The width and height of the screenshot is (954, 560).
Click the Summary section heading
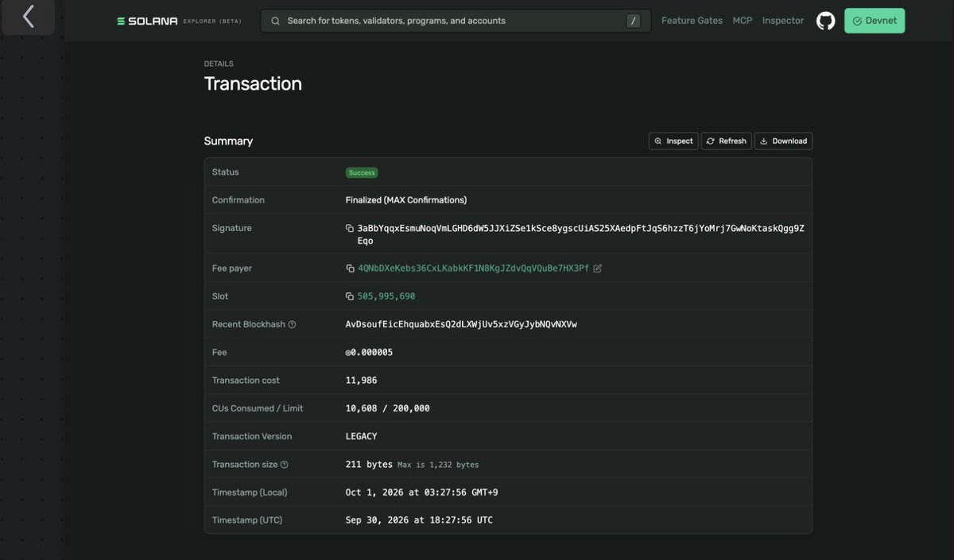[x=228, y=141]
